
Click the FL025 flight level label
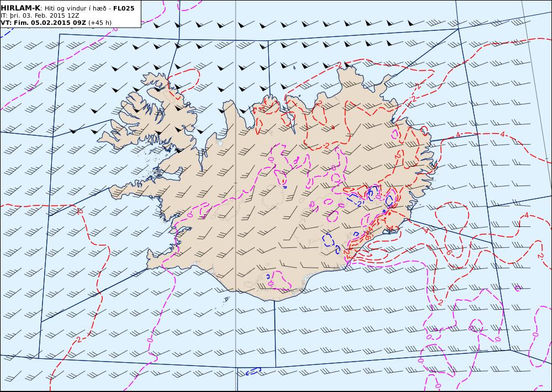point(124,8)
